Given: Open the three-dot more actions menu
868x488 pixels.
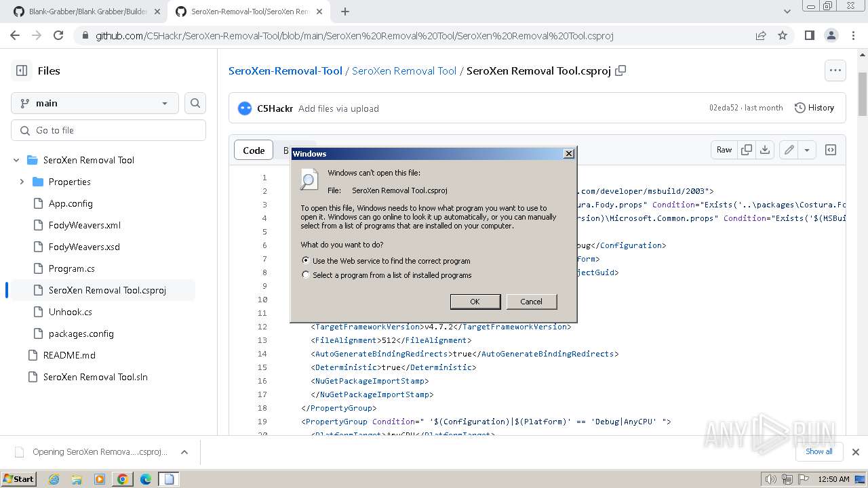Looking at the screenshot, I should 835,70.
